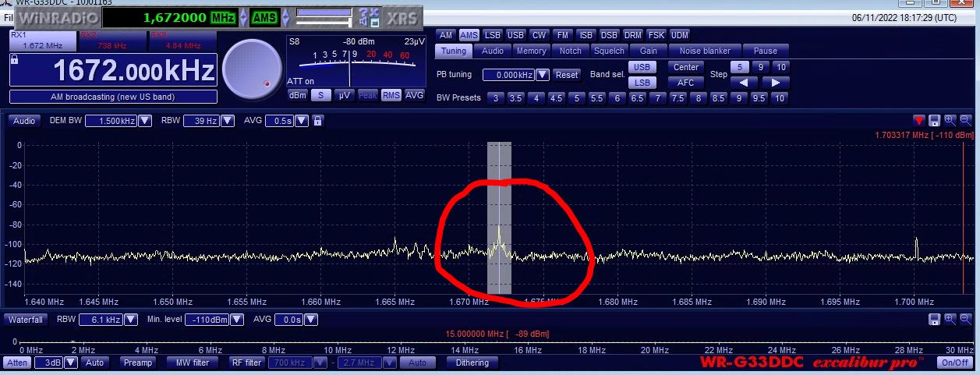Switch S-meter to µV units
The height and width of the screenshot is (375, 980).
tap(345, 95)
